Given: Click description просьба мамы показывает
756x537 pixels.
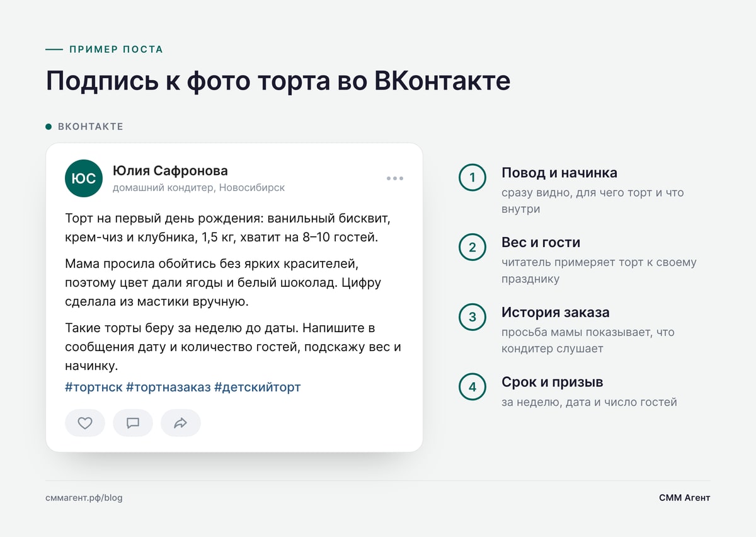Looking at the screenshot, I should pyautogui.click(x=588, y=340).
